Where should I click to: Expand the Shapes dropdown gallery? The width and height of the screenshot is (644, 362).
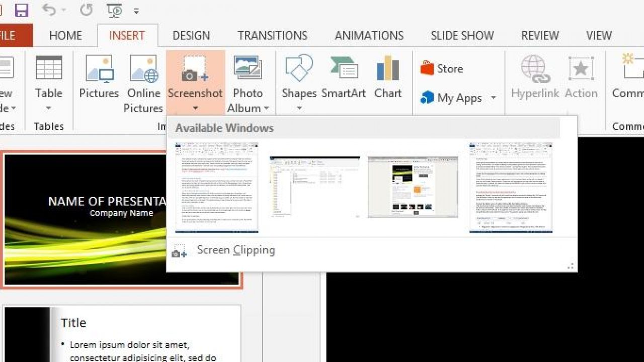pos(299,108)
